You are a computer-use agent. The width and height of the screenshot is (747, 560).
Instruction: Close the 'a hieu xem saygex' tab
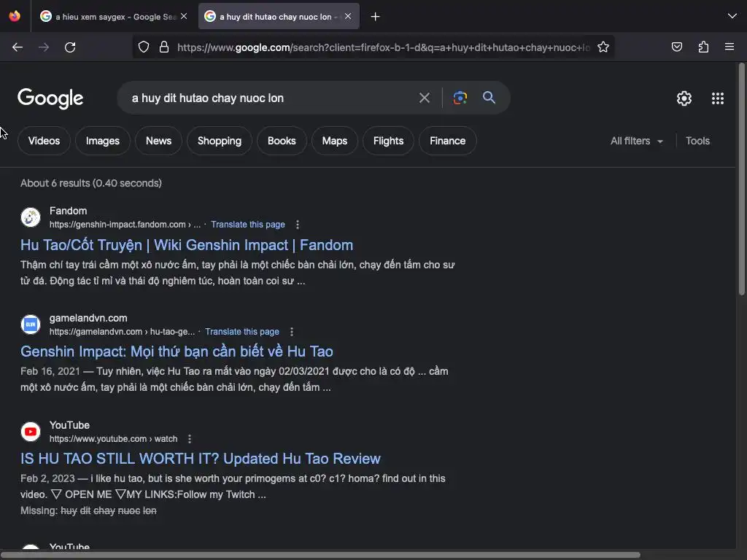point(184,16)
